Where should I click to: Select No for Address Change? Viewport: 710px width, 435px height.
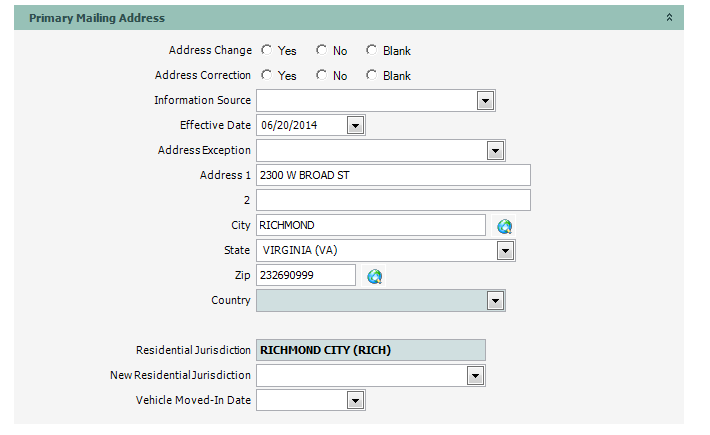click(321, 50)
